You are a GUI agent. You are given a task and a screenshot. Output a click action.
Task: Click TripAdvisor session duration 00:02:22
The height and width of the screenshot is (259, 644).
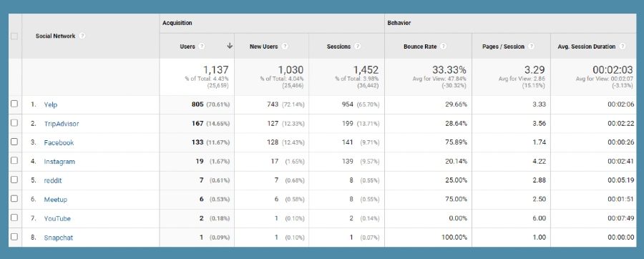pyautogui.click(x=620, y=124)
